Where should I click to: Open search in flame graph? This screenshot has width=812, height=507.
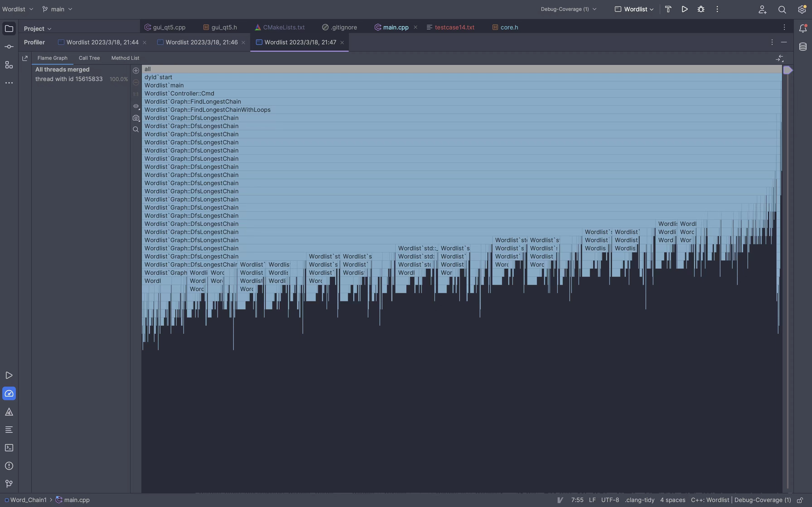(136, 129)
